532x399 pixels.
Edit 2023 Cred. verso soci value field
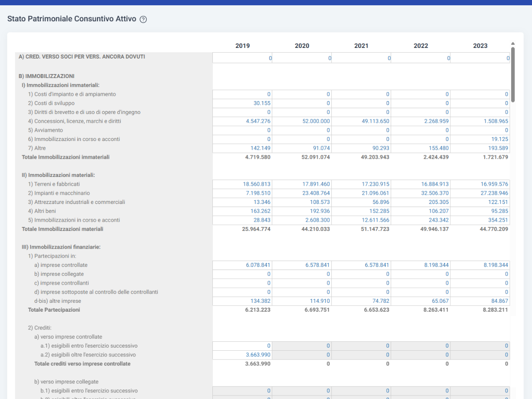click(480, 58)
